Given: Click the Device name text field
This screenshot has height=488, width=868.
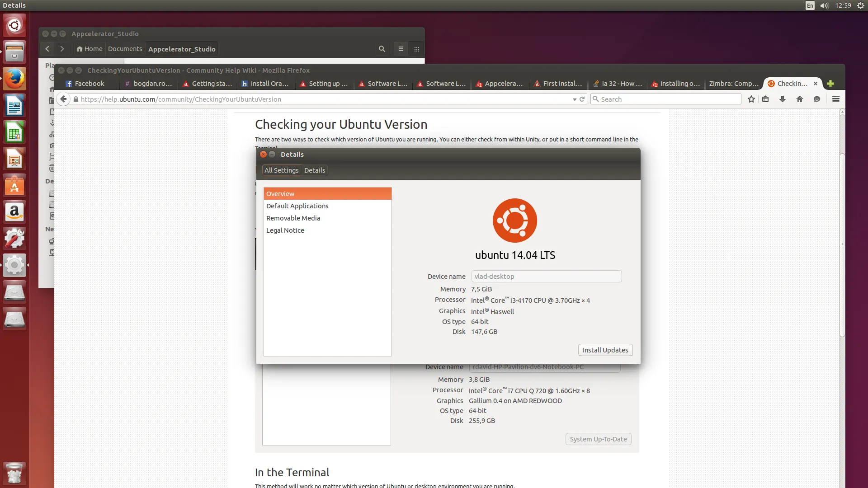Looking at the screenshot, I should [x=546, y=276].
